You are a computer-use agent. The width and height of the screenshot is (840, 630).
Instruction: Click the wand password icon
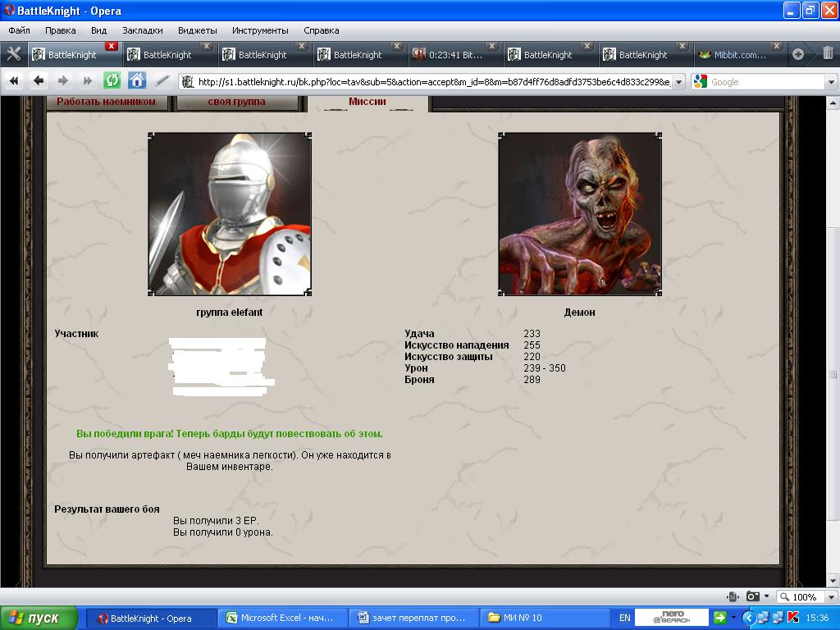(x=162, y=81)
